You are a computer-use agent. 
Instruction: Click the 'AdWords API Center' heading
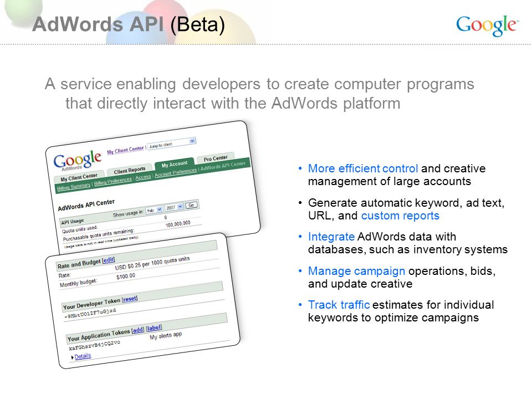pyautogui.click(x=86, y=205)
